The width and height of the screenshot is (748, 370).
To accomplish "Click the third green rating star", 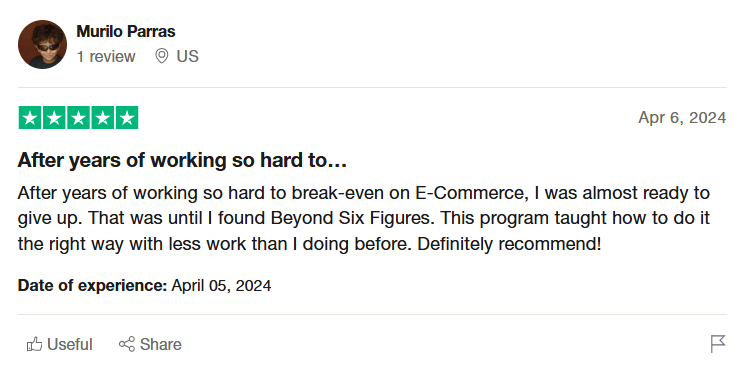I will tap(78, 118).
